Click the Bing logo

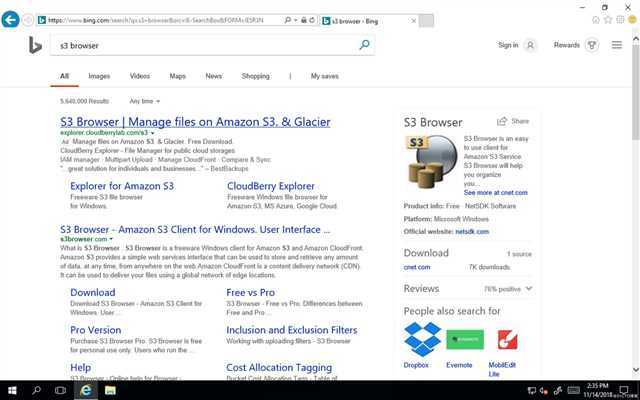[35, 45]
